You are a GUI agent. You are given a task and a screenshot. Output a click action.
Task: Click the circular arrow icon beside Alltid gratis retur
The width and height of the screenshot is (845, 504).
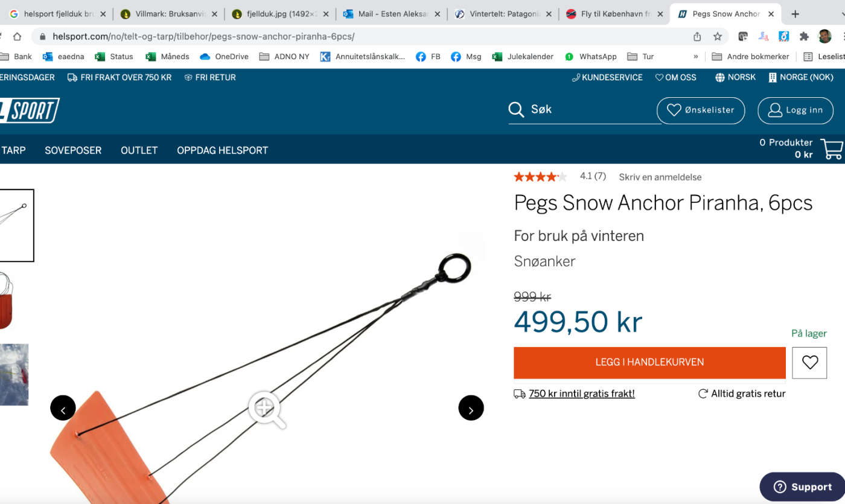coord(702,393)
